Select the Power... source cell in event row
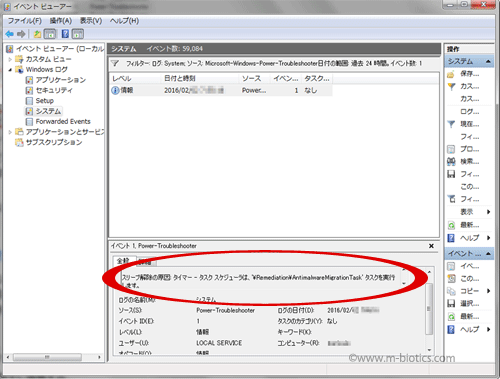Viewport: 500px width, 379px height. tap(254, 90)
